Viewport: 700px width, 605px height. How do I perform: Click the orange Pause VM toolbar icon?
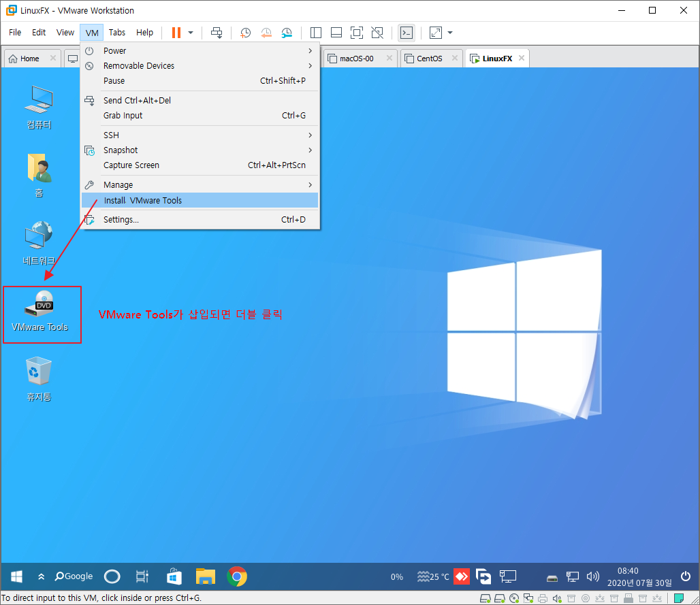click(x=176, y=33)
